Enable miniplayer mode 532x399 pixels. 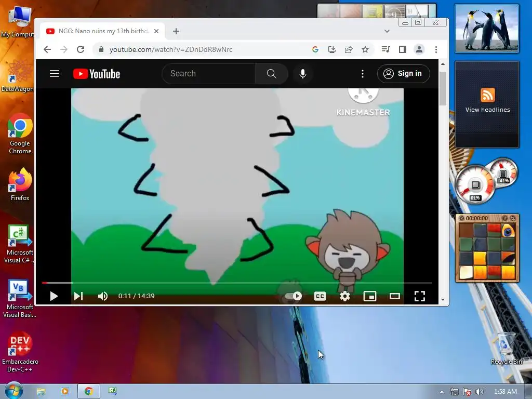[x=370, y=296]
